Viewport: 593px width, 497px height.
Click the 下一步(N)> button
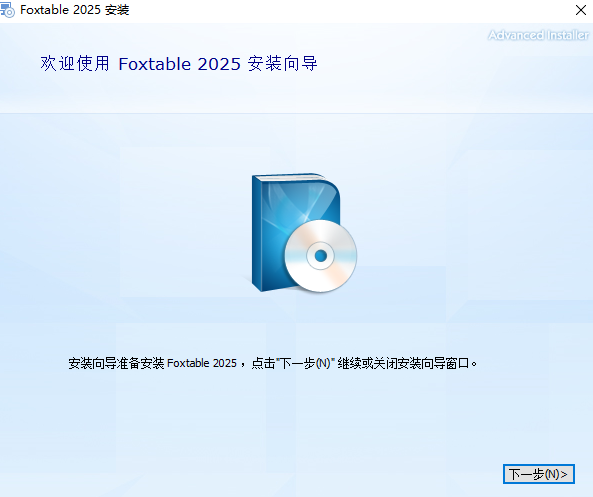click(539, 474)
